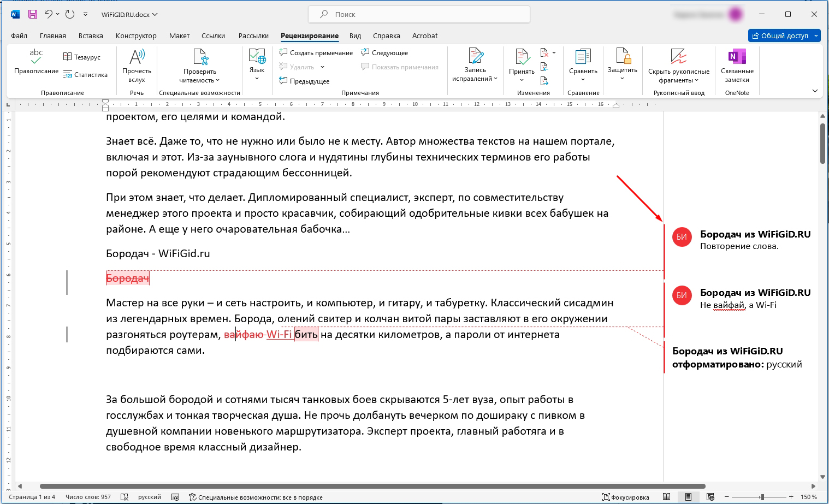829x504 pixels.
Task: Switch to the Вставка tab
Action: [x=91, y=35]
